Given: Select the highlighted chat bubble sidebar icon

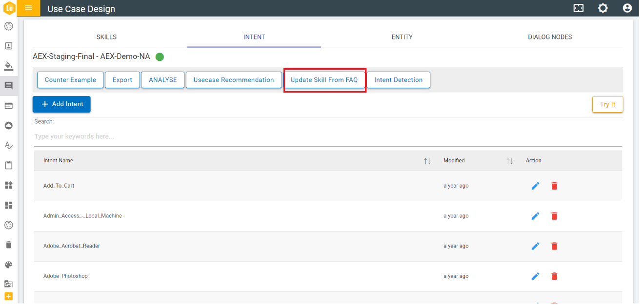Looking at the screenshot, I should (x=8, y=85).
